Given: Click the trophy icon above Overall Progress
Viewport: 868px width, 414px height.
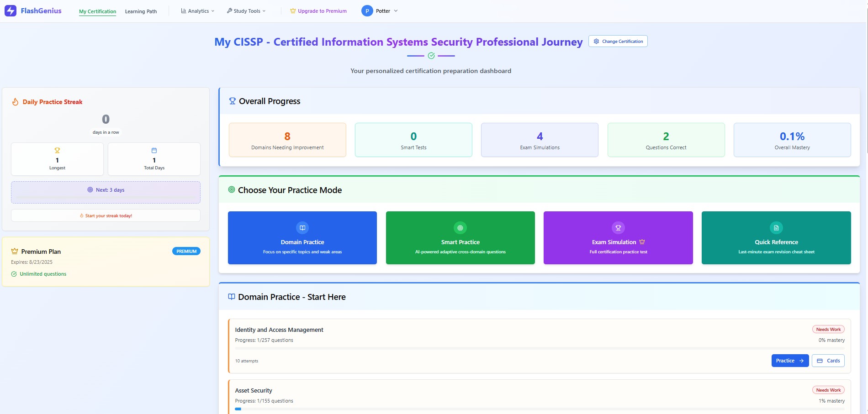Looking at the screenshot, I should pos(232,100).
